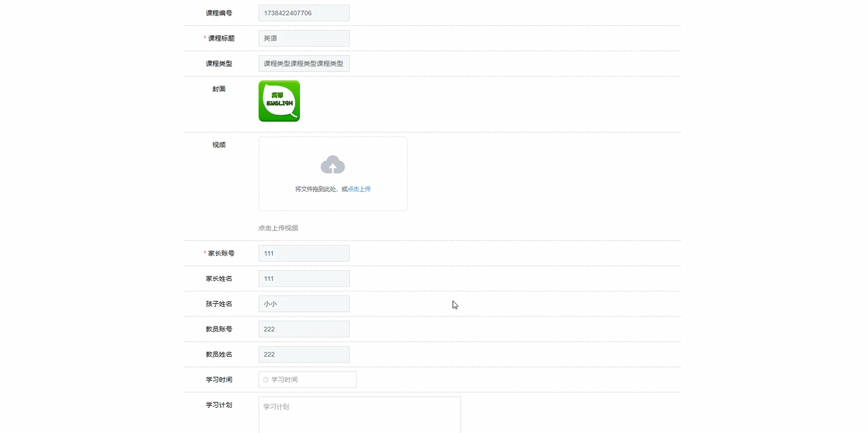Select the 课程类型 input box

(x=303, y=63)
